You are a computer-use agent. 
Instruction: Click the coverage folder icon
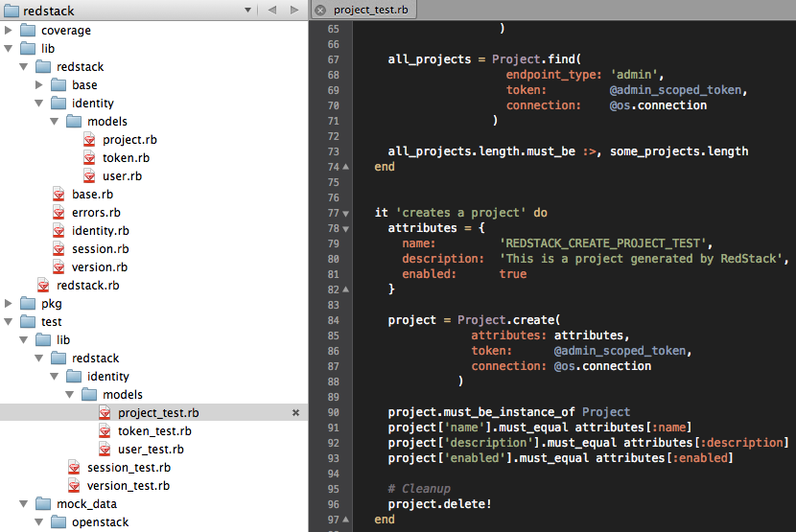coord(28,31)
